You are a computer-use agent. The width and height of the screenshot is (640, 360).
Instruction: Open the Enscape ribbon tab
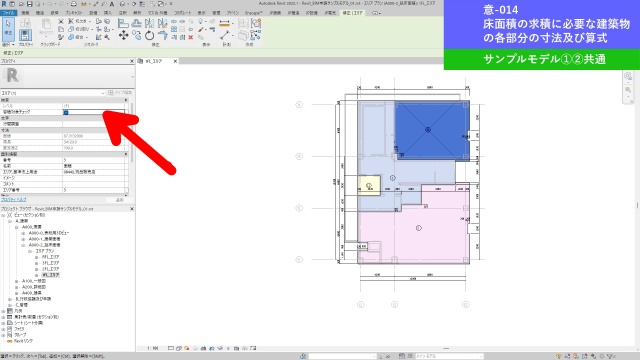(x=253, y=13)
